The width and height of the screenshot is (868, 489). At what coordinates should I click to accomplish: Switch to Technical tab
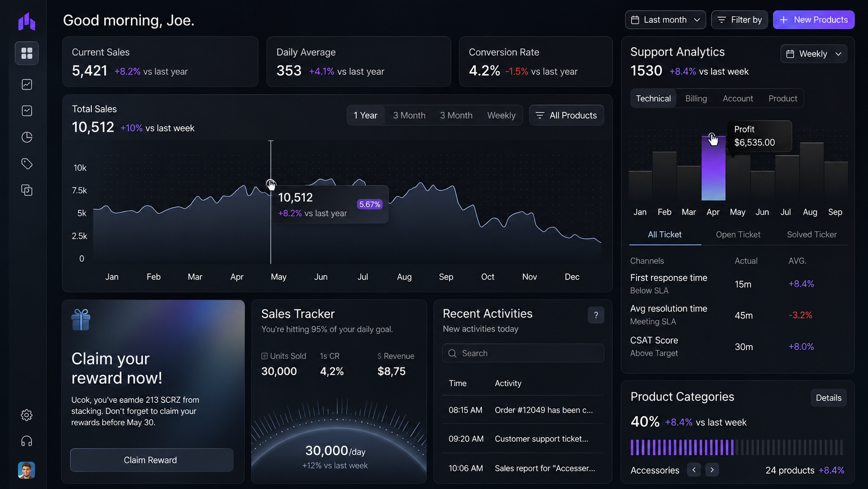(653, 98)
